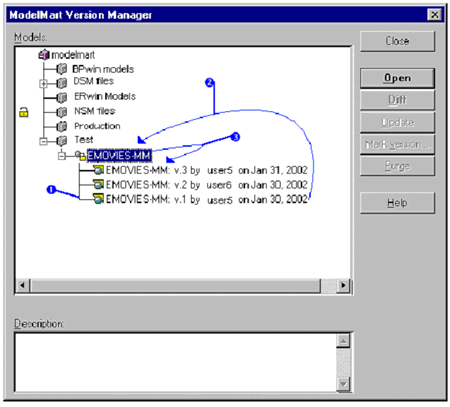The width and height of the screenshot is (450, 407).
Task: Click the version v.2 model icon
Action: pos(98,184)
